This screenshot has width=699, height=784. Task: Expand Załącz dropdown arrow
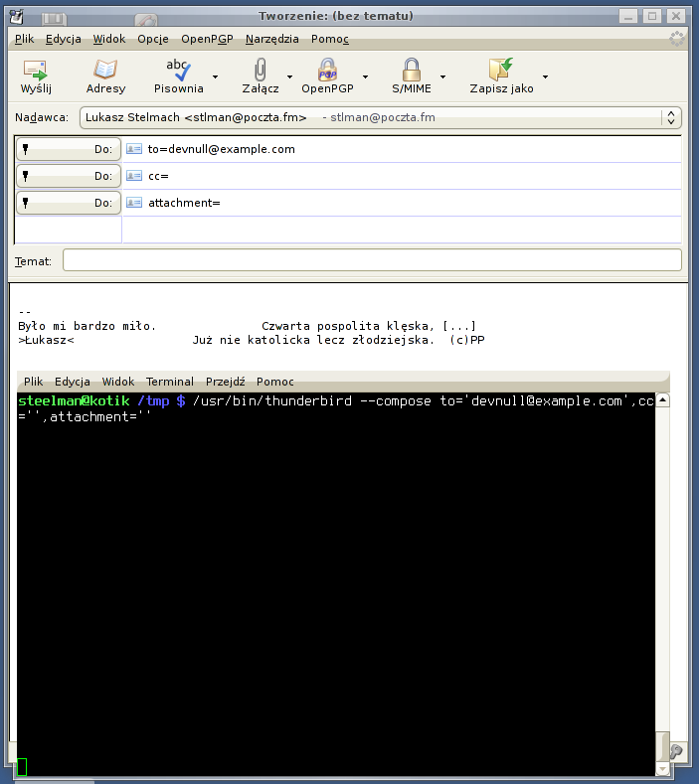click(x=289, y=77)
